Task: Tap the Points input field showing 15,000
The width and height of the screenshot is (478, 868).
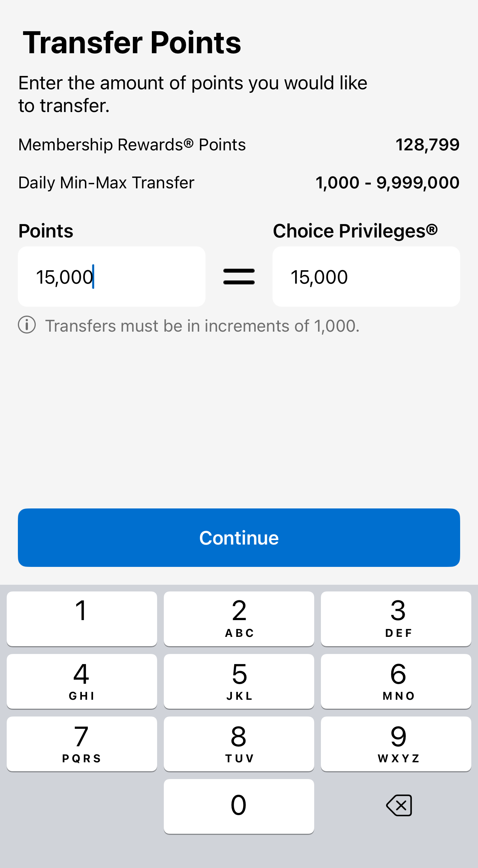Action: coord(112,277)
